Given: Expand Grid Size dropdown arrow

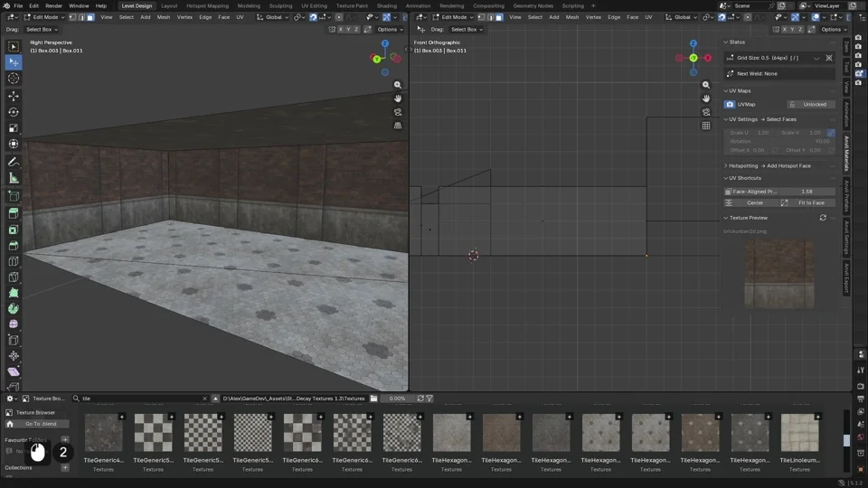Looking at the screenshot, I should 816,58.
